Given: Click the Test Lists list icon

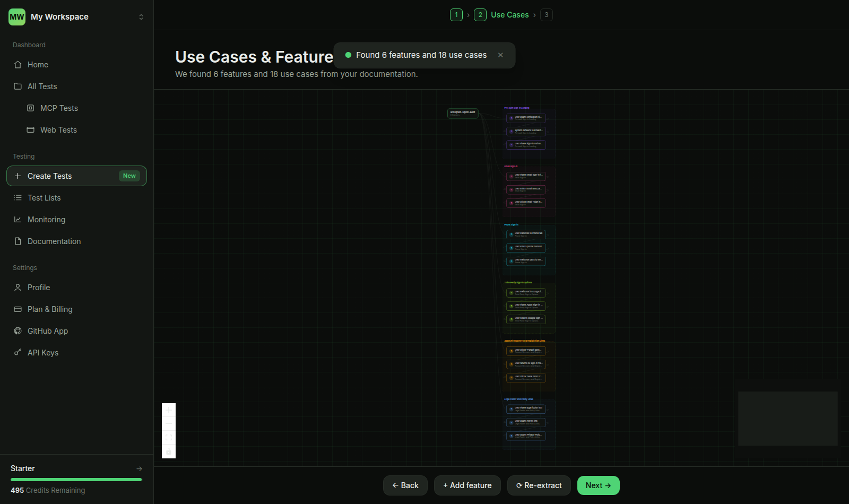Looking at the screenshot, I should click(x=18, y=198).
